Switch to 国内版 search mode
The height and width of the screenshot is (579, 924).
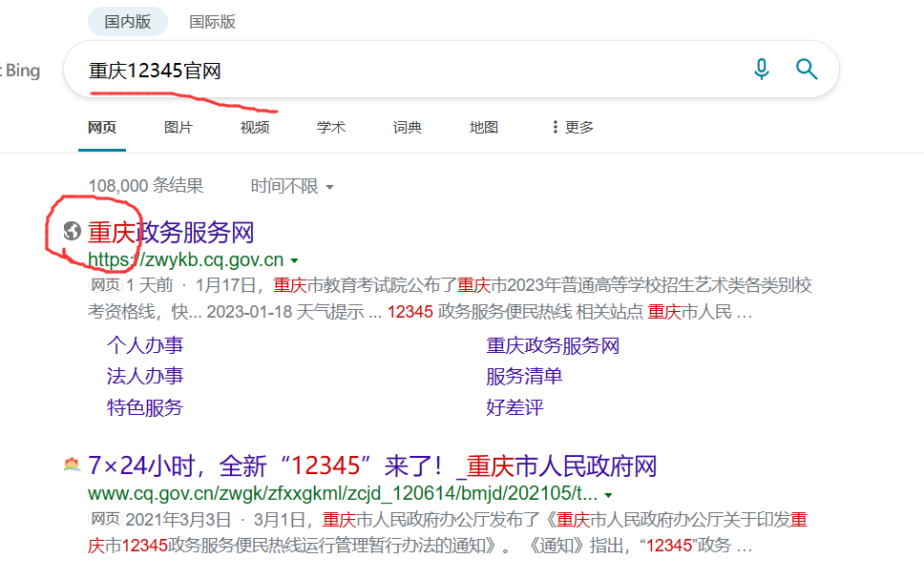coord(128,22)
